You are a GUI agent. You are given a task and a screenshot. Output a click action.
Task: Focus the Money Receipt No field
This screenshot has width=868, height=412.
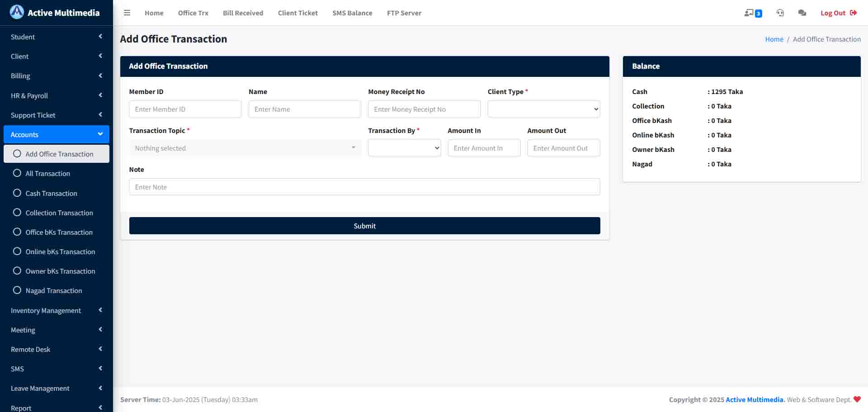[x=425, y=109]
